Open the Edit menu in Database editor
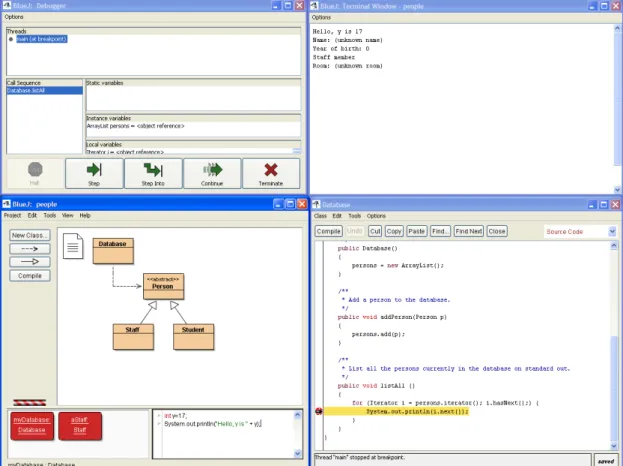Screen dimensions: 623x466 point(337,216)
